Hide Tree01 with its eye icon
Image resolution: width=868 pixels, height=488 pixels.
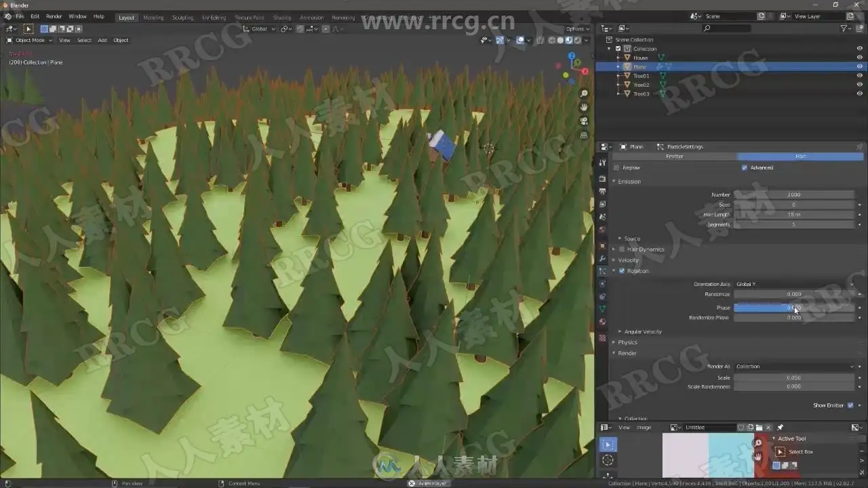point(860,76)
